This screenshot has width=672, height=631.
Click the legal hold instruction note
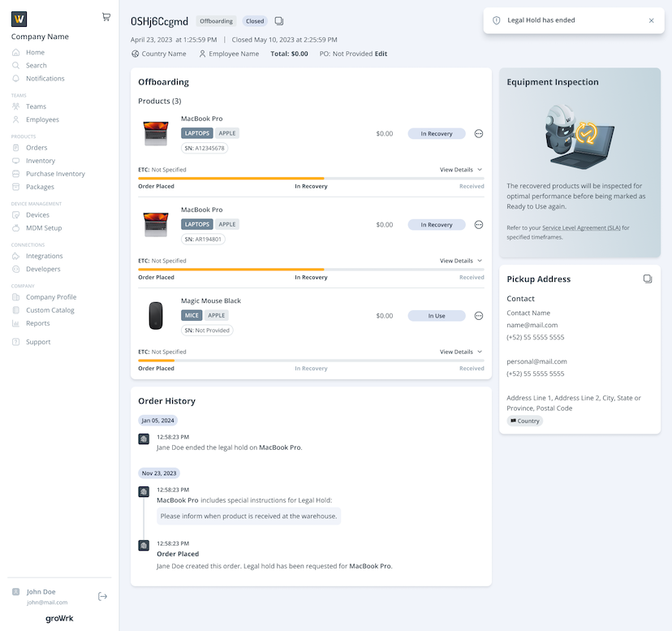pyautogui.click(x=248, y=516)
